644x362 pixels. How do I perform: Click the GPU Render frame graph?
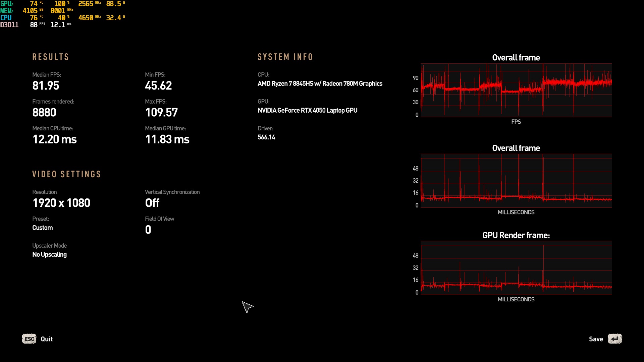pos(516,268)
